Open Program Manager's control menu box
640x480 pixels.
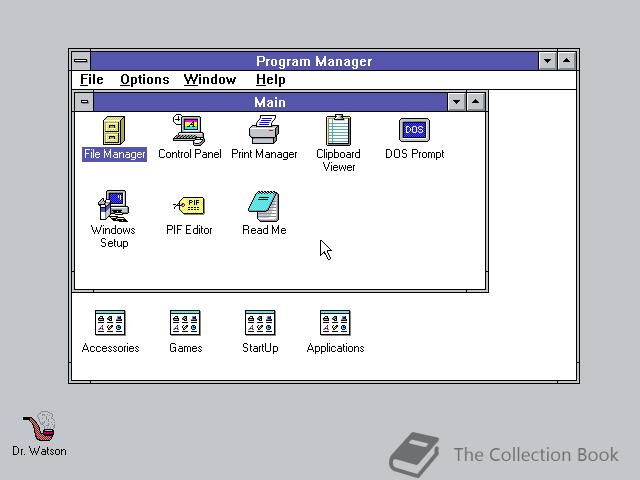(x=81, y=61)
